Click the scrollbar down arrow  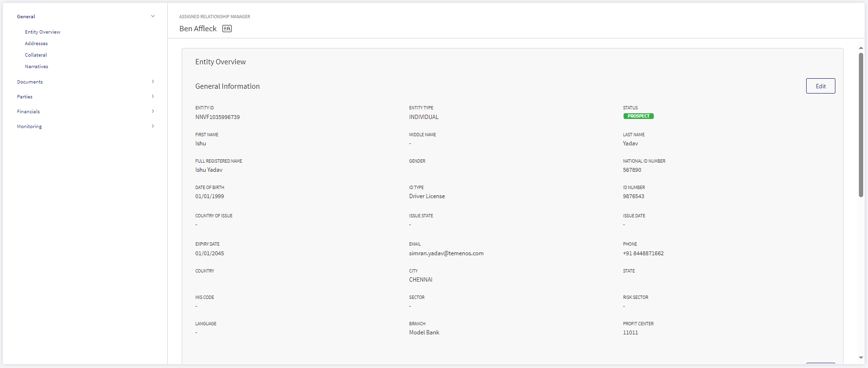(861, 357)
